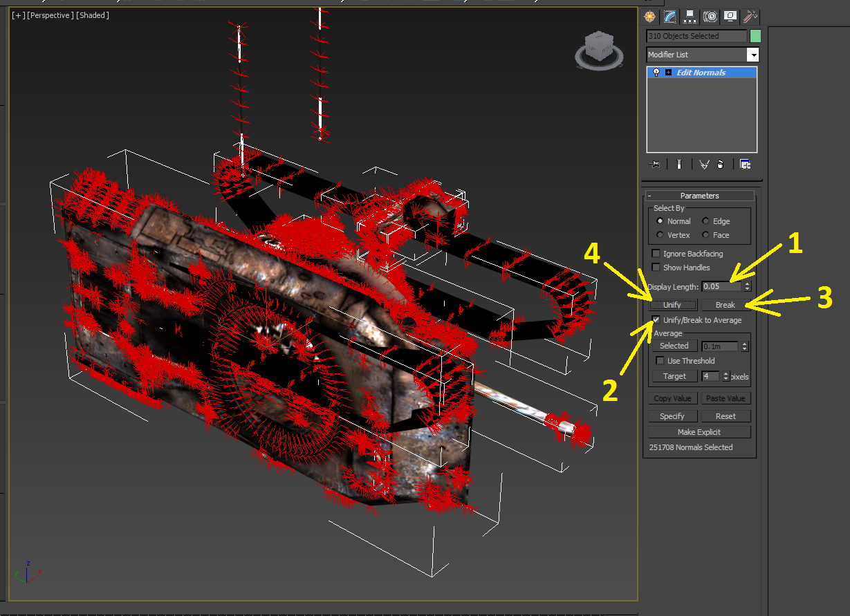Open the Perspective viewport label menu
This screenshot has width=850, height=616.
(x=50, y=15)
